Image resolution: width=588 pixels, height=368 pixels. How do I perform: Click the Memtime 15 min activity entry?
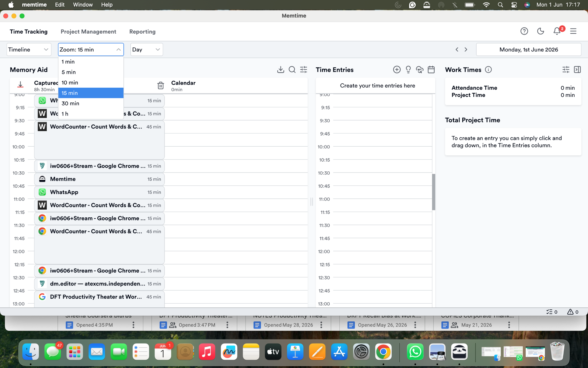pyautogui.click(x=99, y=179)
